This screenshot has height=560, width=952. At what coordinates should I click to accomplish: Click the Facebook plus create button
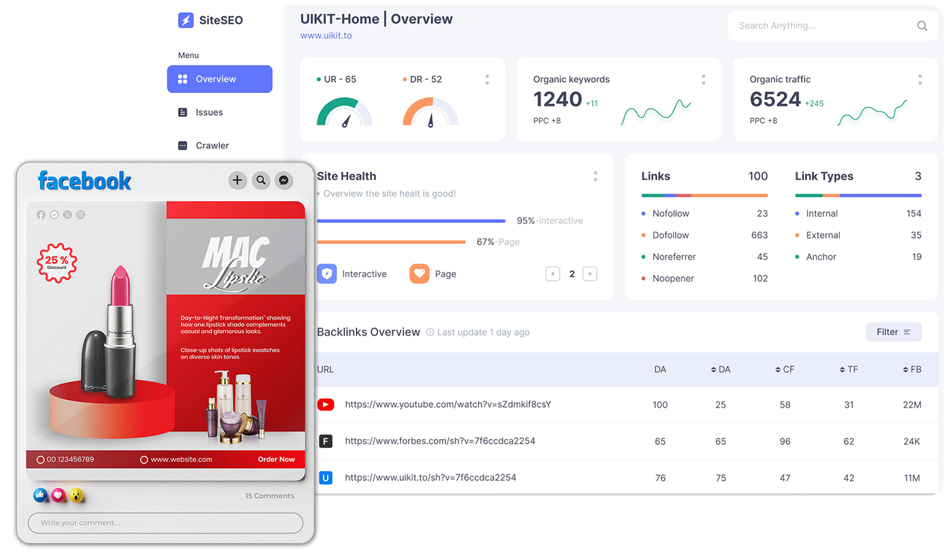tap(237, 180)
